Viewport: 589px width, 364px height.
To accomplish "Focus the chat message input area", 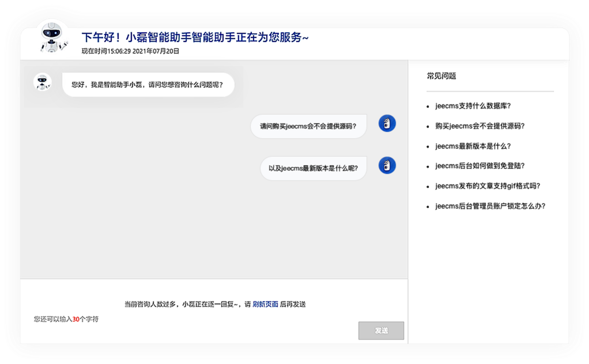I will point(213,291).
